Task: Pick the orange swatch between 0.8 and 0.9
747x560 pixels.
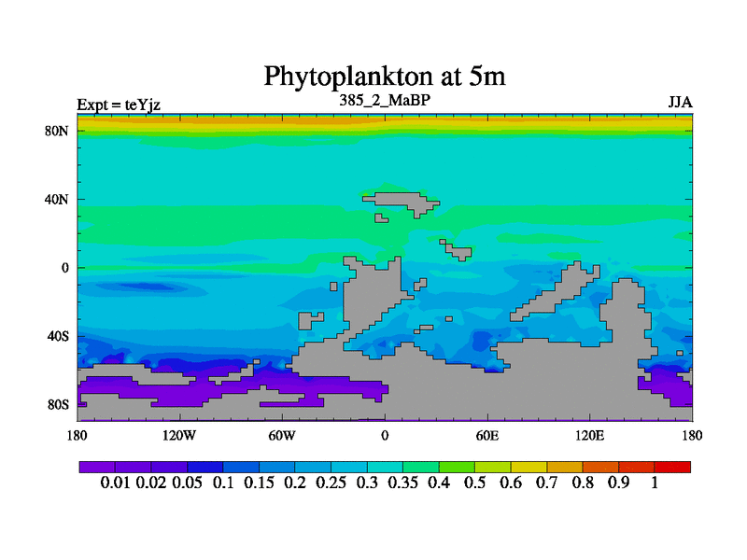Action: [600, 467]
